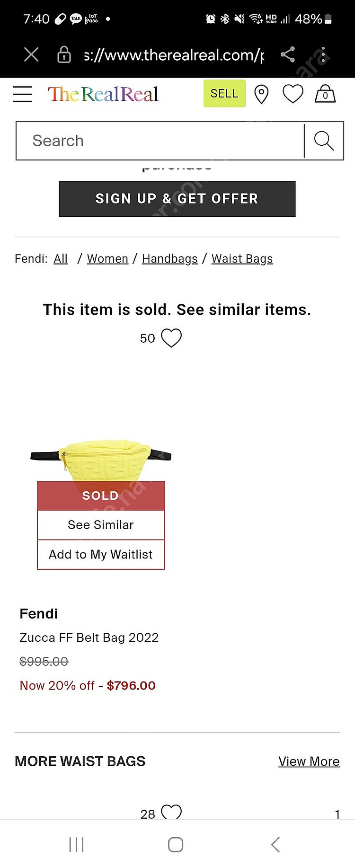The image size is (355, 868).
Task: View site security lock info
Action: pyautogui.click(x=64, y=55)
